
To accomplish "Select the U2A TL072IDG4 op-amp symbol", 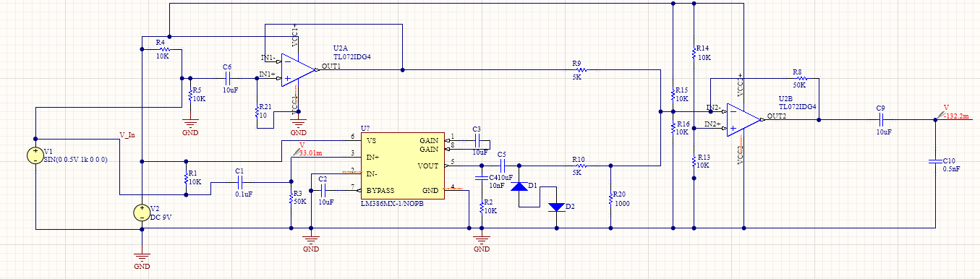I will click(x=299, y=70).
